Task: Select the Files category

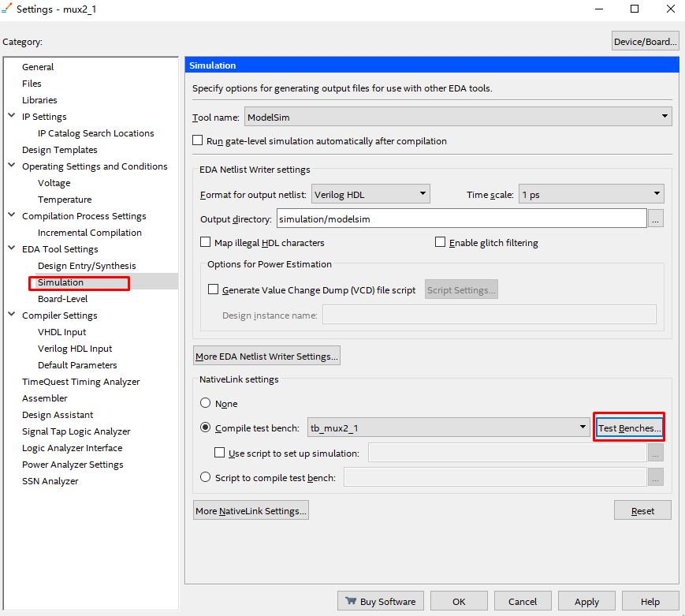Action: [x=32, y=84]
